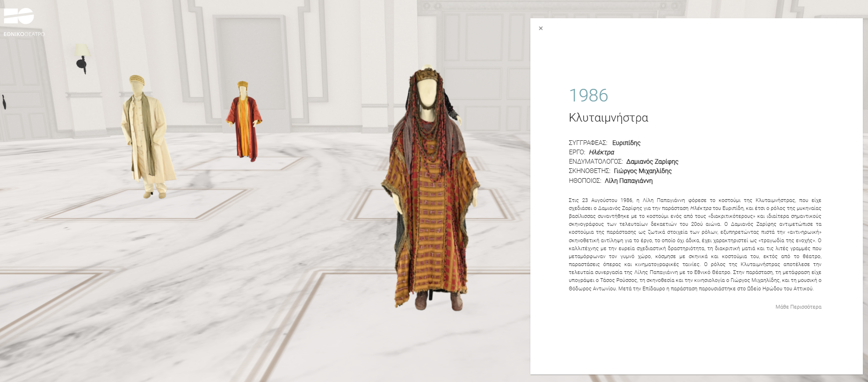Click the dark costume behind Clytemnestra mannequin

[452, 108]
